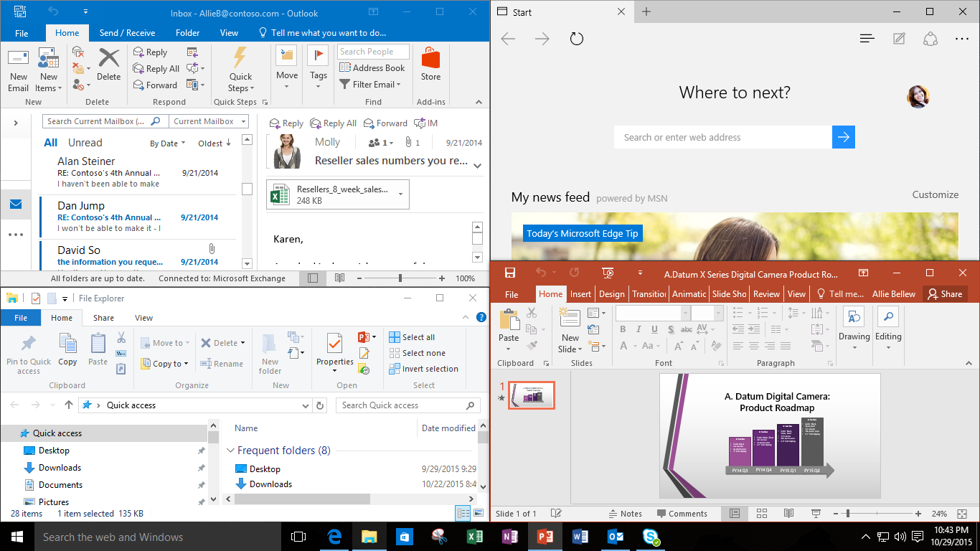Click Reply All in Outlook Respond group
This screenshot has height=551, width=980.
click(x=156, y=68)
